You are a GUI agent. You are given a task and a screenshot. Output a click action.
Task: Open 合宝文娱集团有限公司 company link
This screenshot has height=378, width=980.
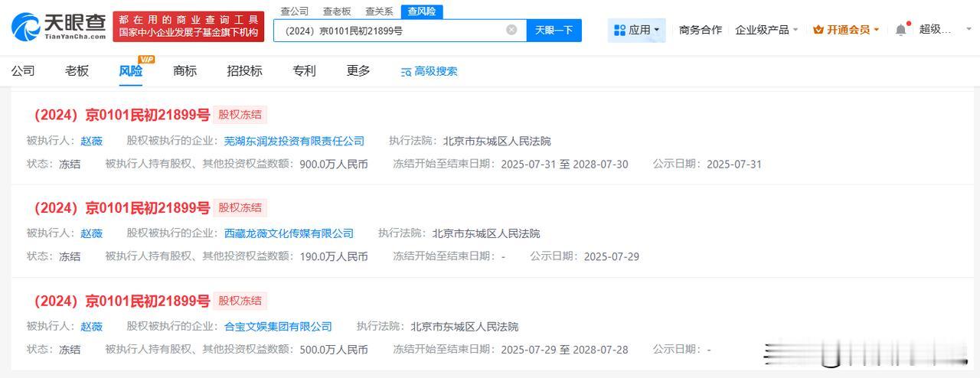[278, 327]
